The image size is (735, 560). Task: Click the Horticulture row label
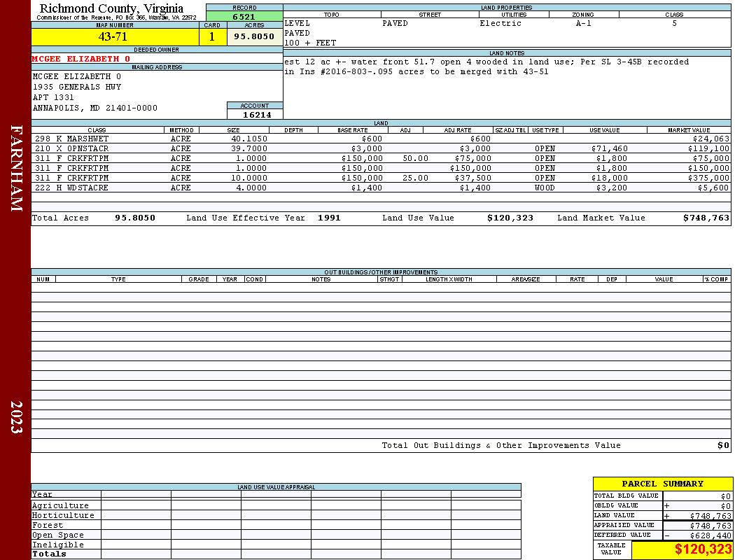coord(63,515)
